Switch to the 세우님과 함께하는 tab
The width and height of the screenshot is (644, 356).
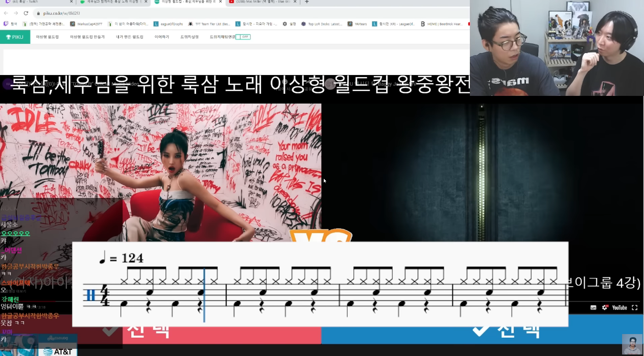(x=112, y=2)
